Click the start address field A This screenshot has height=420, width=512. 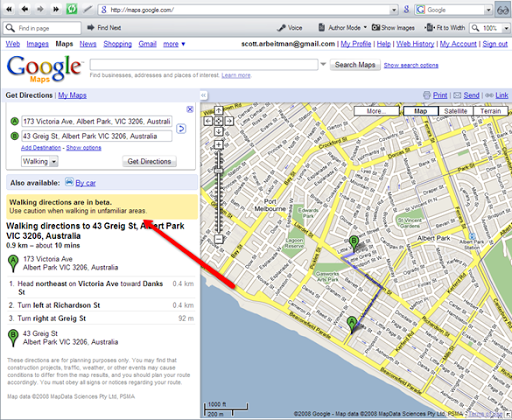click(x=97, y=121)
